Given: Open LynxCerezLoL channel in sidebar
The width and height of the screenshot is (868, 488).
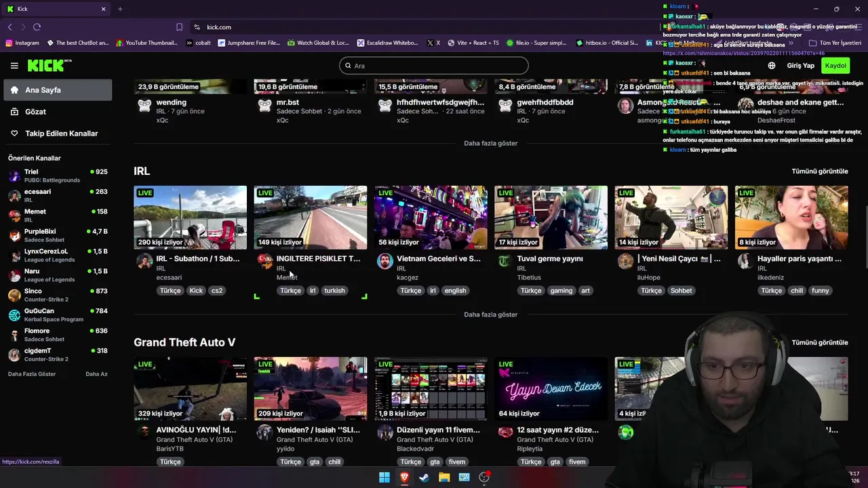Looking at the screenshot, I should point(58,256).
